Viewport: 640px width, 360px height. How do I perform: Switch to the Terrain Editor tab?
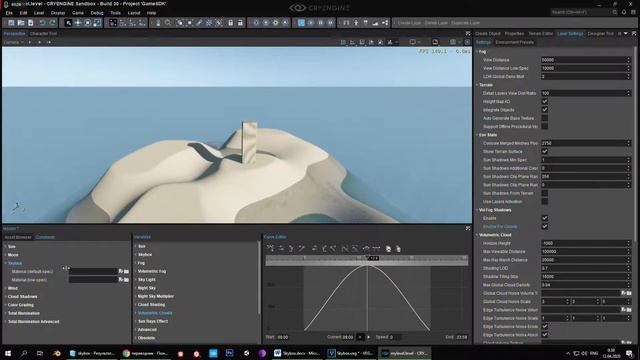point(541,33)
